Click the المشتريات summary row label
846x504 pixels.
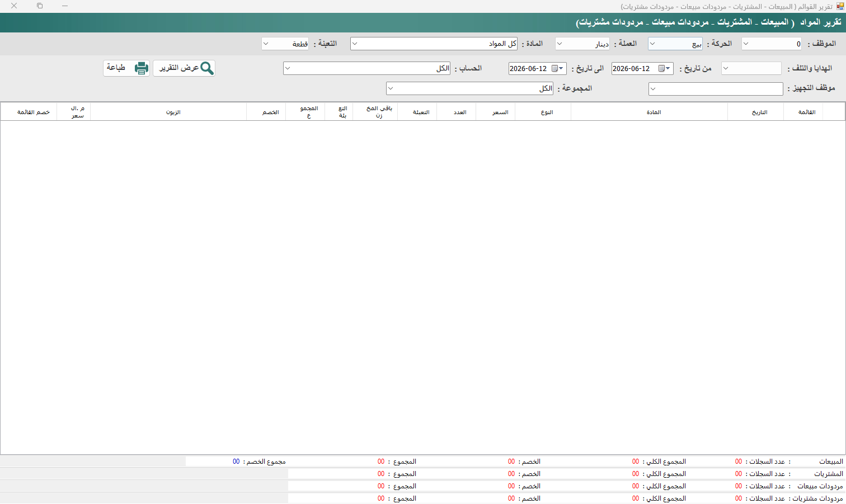(829, 474)
